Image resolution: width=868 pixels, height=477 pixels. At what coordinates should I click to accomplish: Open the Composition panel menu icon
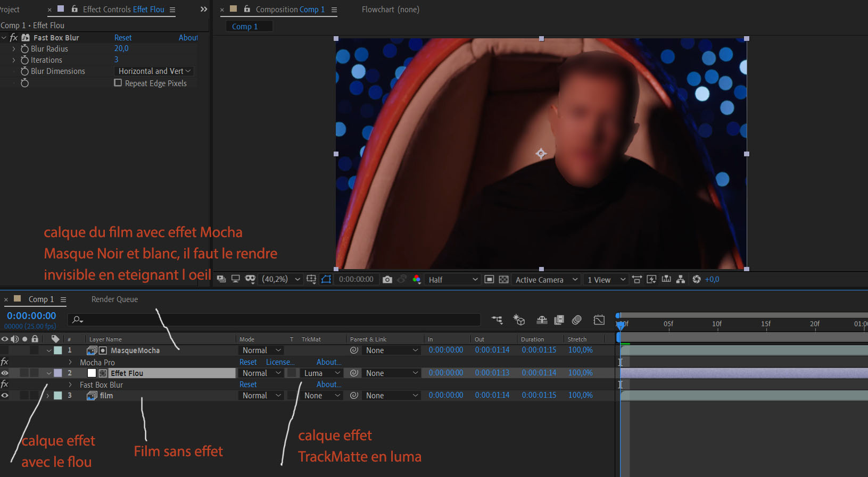pyautogui.click(x=334, y=10)
